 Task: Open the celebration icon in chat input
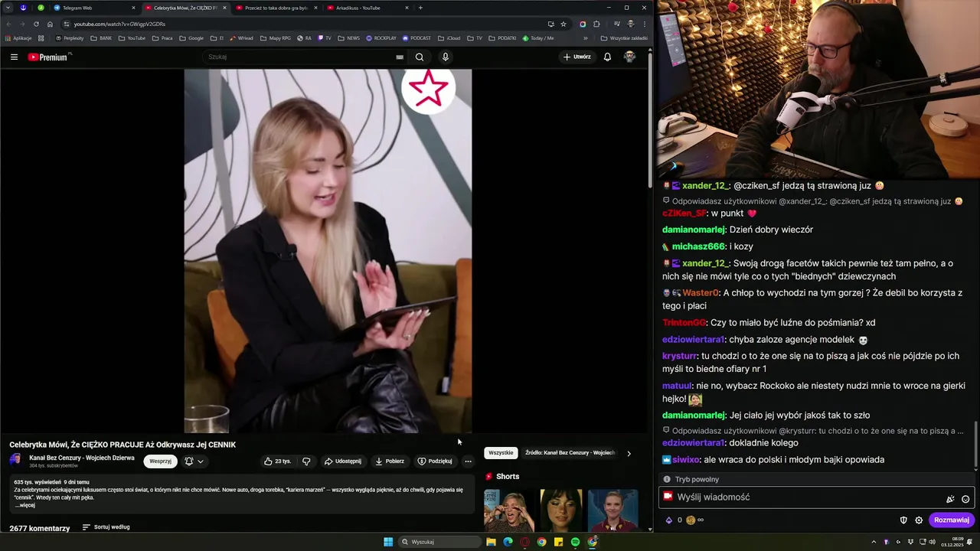tap(950, 499)
